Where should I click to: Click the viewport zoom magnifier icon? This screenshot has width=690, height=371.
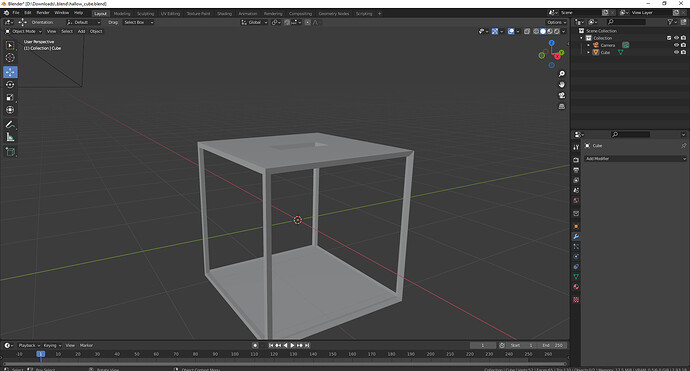click(x=562, y=74)
